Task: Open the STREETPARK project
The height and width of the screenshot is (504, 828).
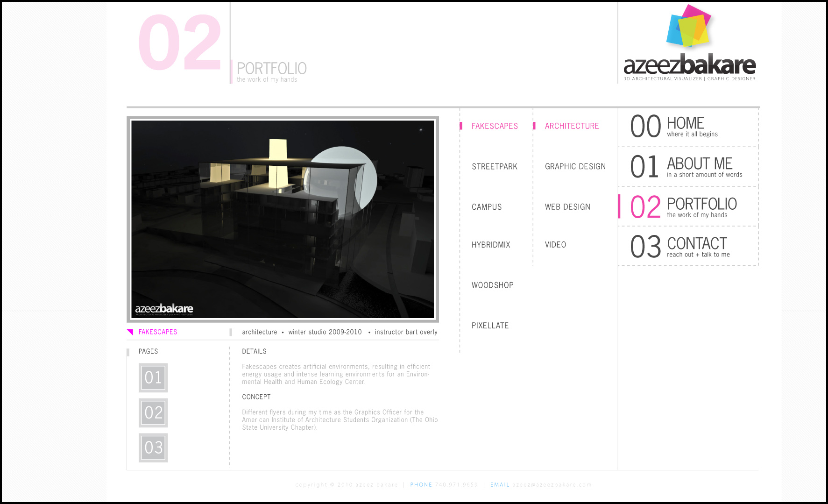Action: [494, 167]
